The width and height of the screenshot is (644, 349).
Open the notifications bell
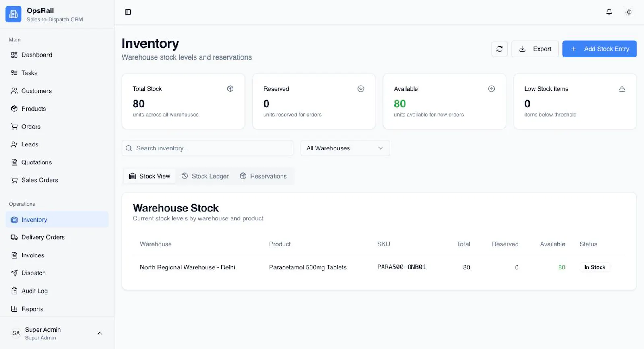click(609, 12)
